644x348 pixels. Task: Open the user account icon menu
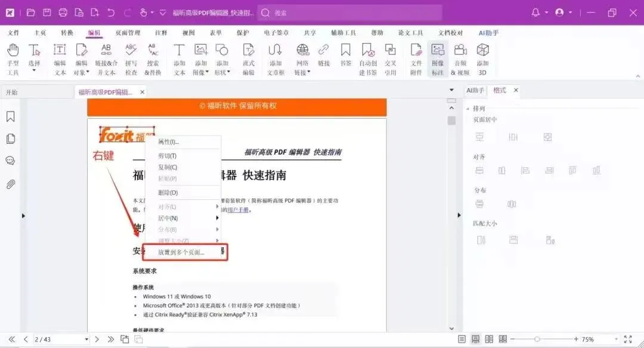point(559,13)
